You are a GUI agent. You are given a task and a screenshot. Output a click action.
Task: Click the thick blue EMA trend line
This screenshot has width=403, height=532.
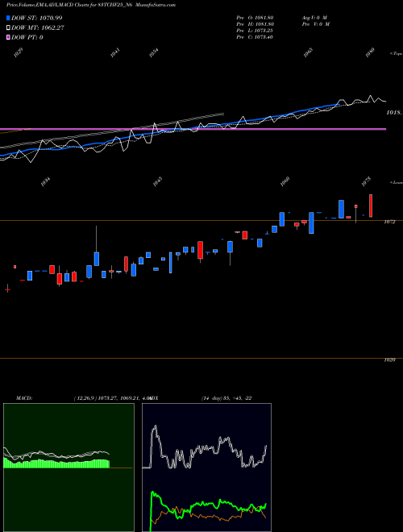(x=169, y=130)
